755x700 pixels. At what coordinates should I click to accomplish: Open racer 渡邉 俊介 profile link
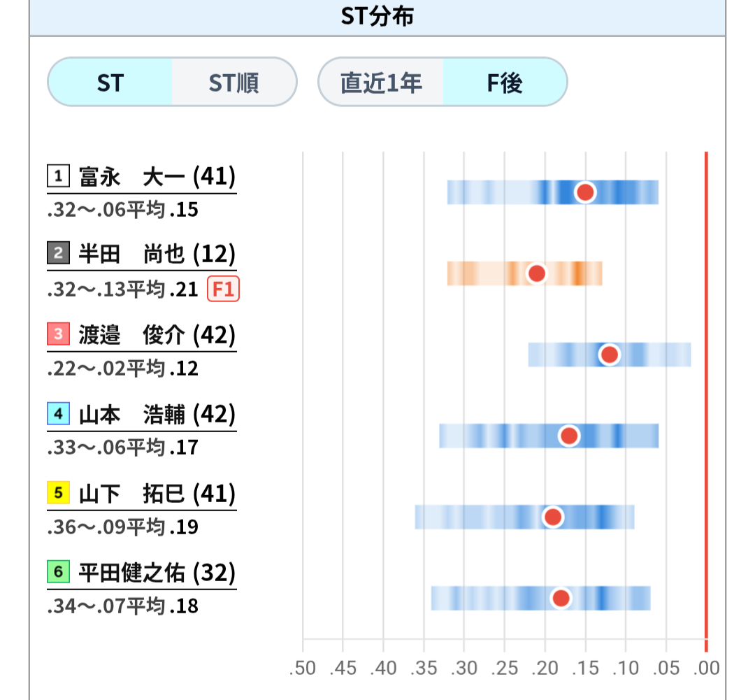point(157,334)
